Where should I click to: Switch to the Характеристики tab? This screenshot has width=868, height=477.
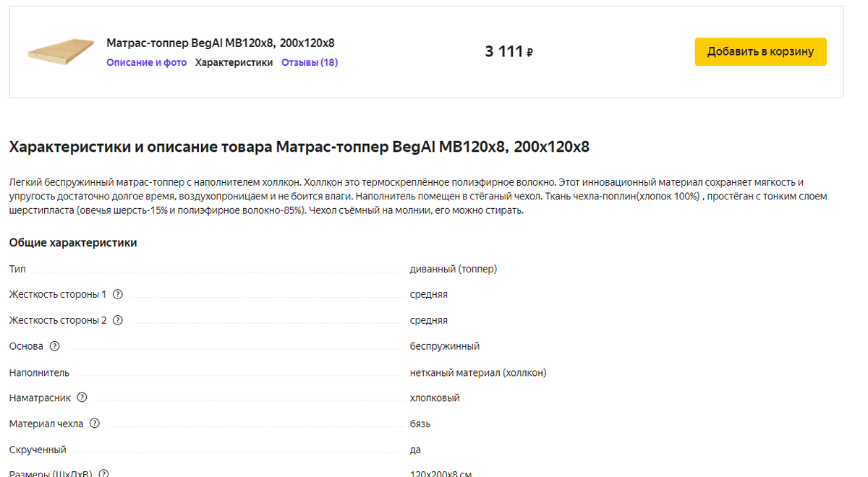[234, 62]
